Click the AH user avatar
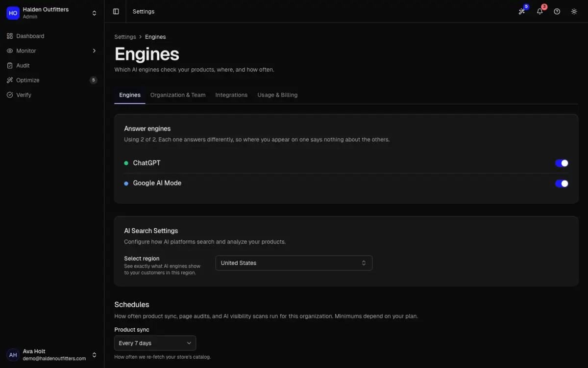The image size is (588, 368). [13, 355]
